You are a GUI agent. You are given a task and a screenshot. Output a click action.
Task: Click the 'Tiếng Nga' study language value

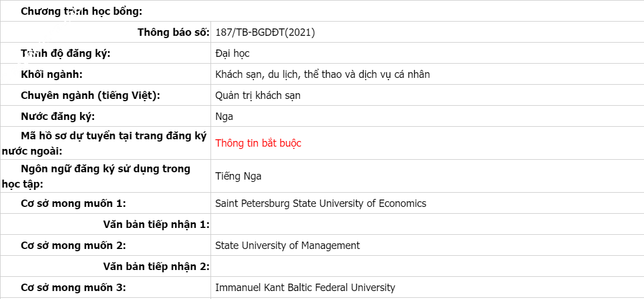pos(238,176)
